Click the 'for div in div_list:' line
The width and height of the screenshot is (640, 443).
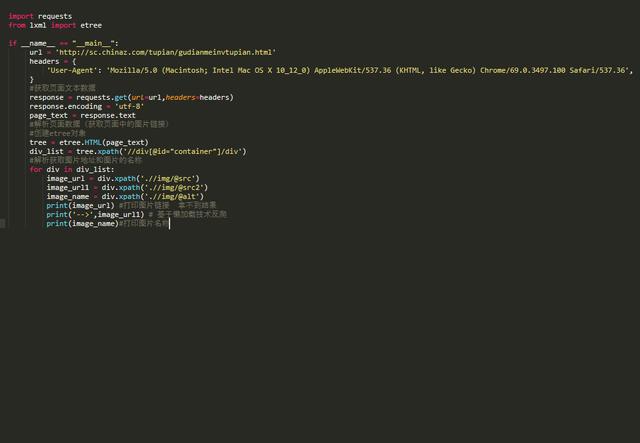[x=72, y=169]
